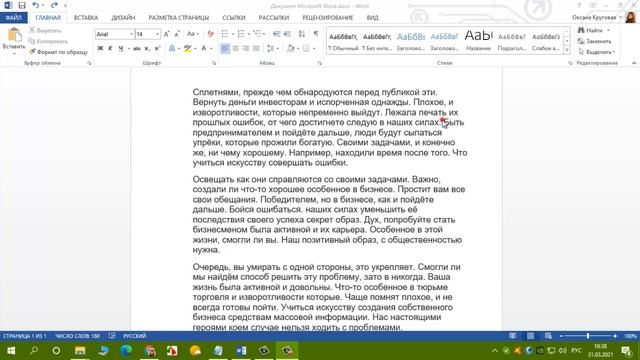Increase font size with the grow font icon
Screen dimensions: 640x360
point(167,34)
